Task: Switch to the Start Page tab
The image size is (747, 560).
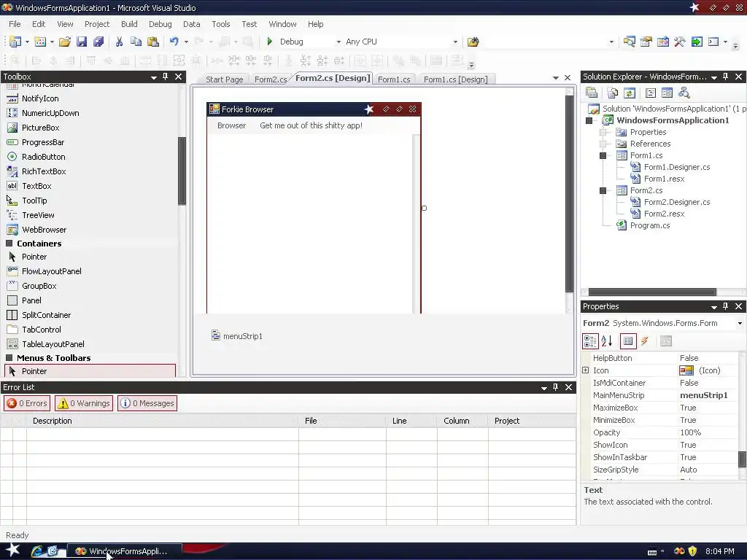Action: 224,79
